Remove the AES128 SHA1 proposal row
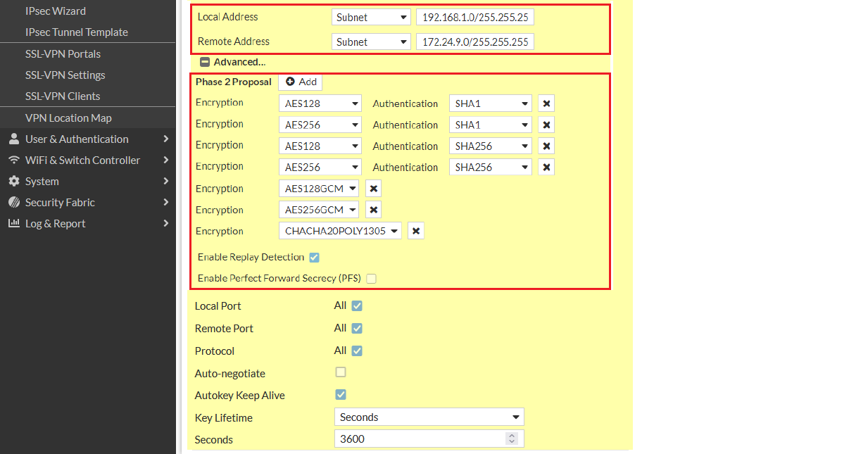Screen dimensions: 868x454 (x=546, y=103)
